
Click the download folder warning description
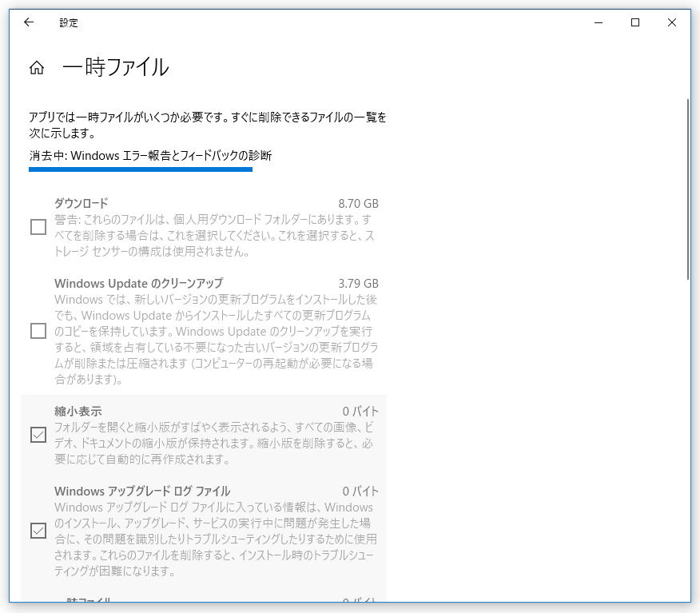click(x=214, y=235)
